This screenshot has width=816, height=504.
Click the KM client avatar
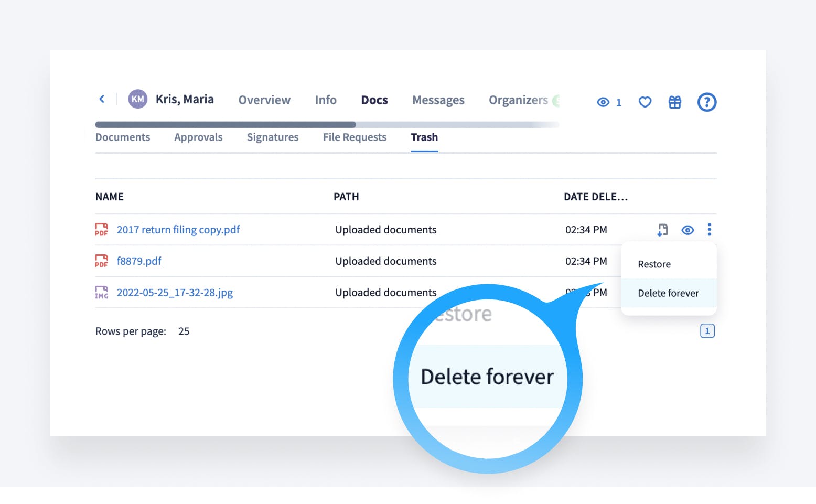click(138, 99)
